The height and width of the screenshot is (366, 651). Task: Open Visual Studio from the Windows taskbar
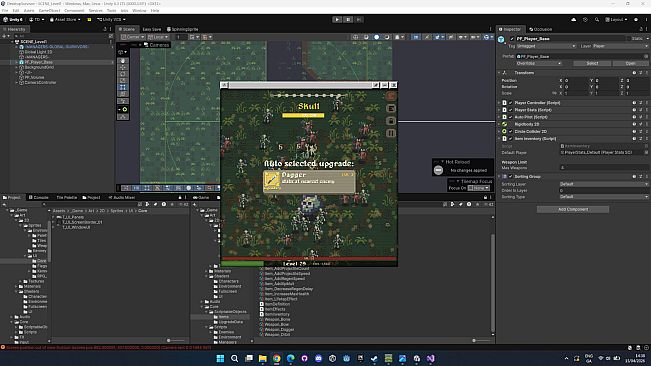430,359
